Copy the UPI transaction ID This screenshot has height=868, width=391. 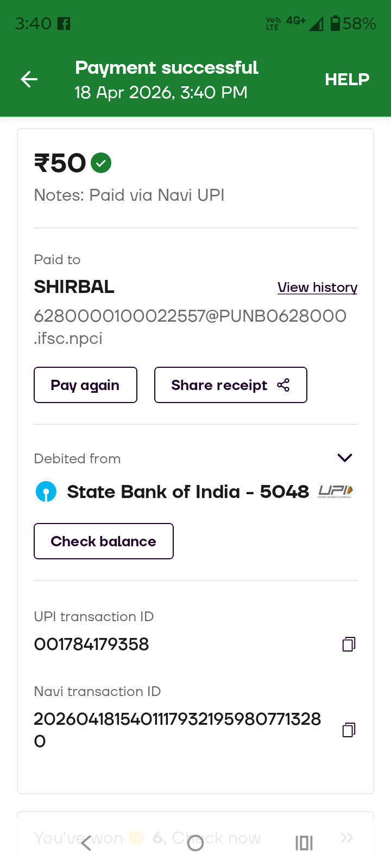click(x=349, y=644)
